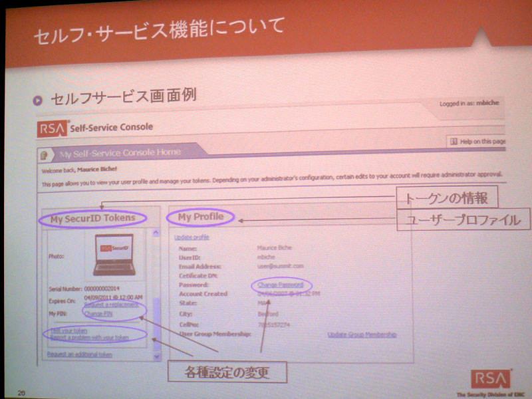Click the Self-Service Console title text
The width and height of the screenshot is (532, 399).
pyautogui.click(x=112, y=128)
